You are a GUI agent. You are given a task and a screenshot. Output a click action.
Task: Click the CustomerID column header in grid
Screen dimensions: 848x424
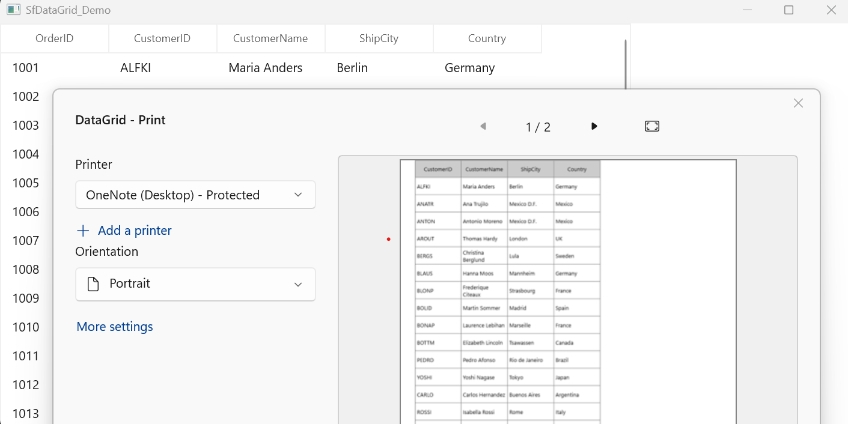[x=162, y=38]
